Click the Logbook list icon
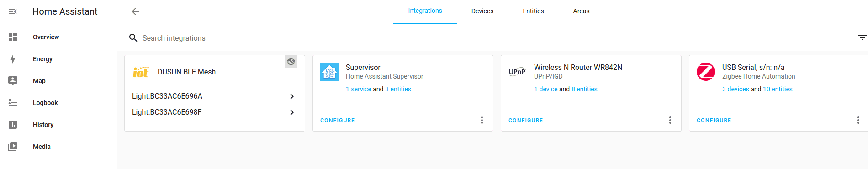Screen dimensions: 868x169 pyautogui.click(x=13, y=103)
